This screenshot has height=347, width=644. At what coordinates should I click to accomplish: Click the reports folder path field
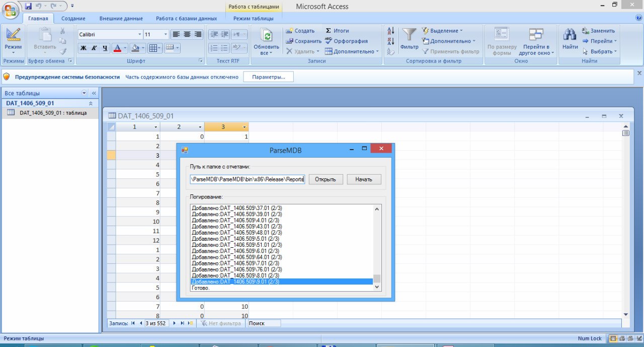point(248,179)
